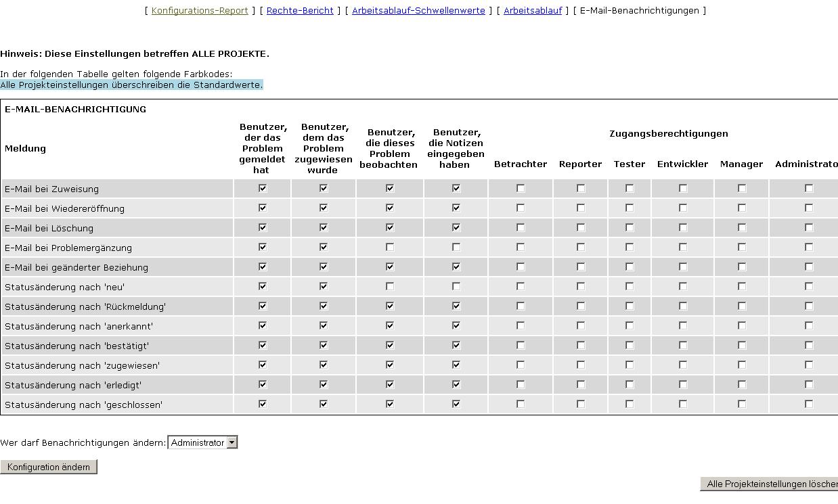Click the Konfiguration ändern button
The width and height of the screenshot is (838, 504).
point(49,467)
